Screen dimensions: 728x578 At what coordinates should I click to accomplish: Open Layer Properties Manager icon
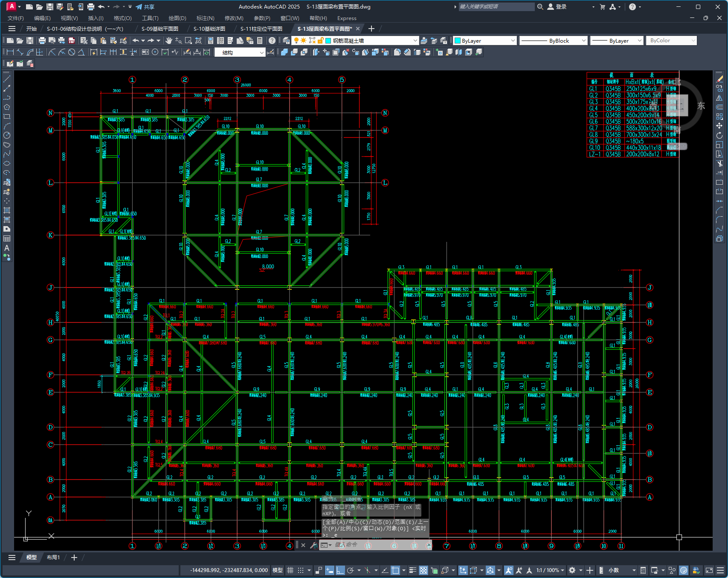tap(286, 41)
